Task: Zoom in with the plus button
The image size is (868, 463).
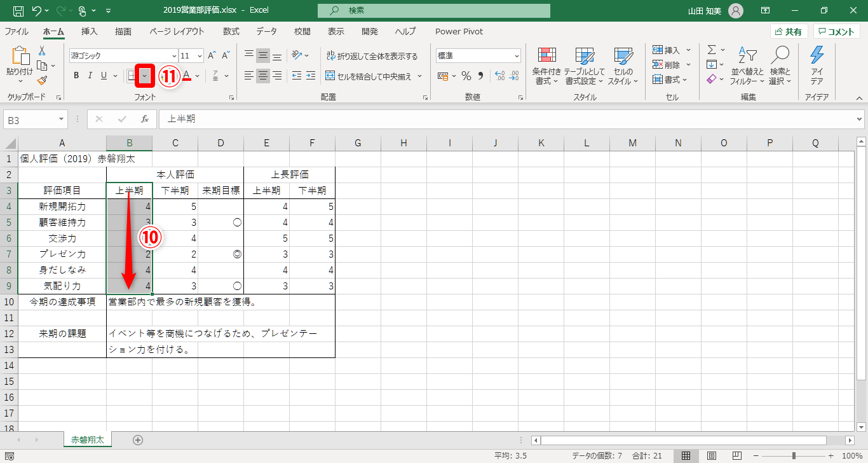Action: [x=831, y=455]
